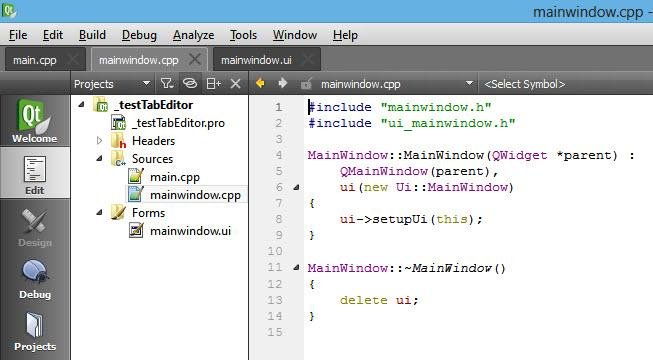This screenshot has width=653, height=360.
Task: Expand the Headers folder
Action: (100, 140)
